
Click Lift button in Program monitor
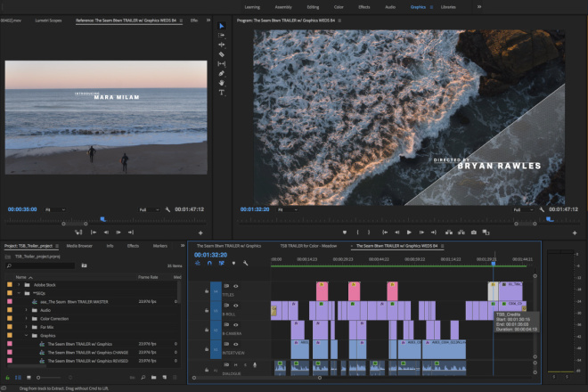click(448, 233)
